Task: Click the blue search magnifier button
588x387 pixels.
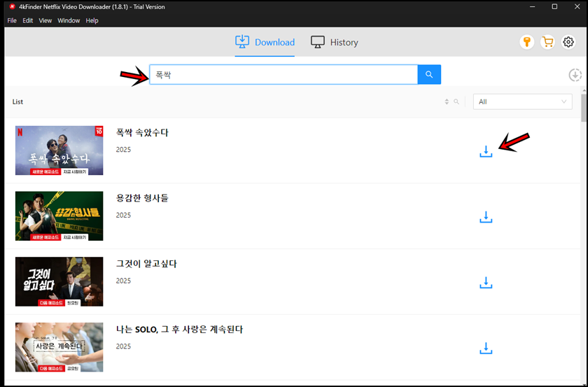Action: tap(429, 75)
